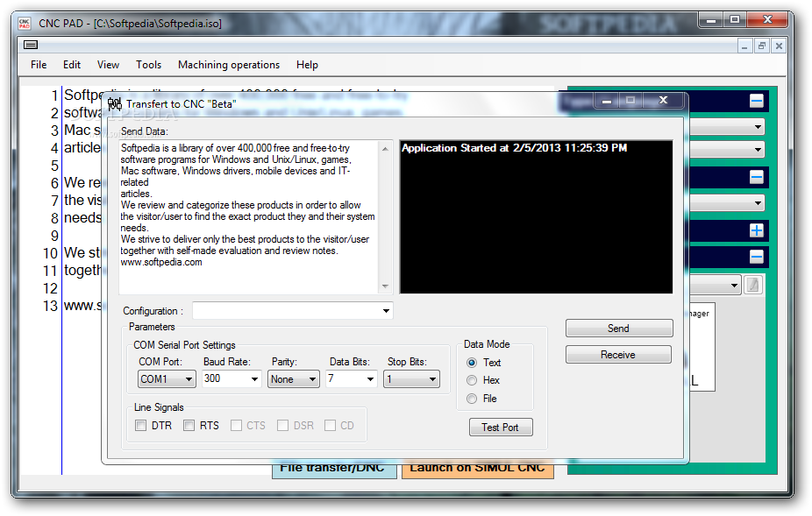
Task: Collapse the second right panel section via minus icon
Action: 756,178
